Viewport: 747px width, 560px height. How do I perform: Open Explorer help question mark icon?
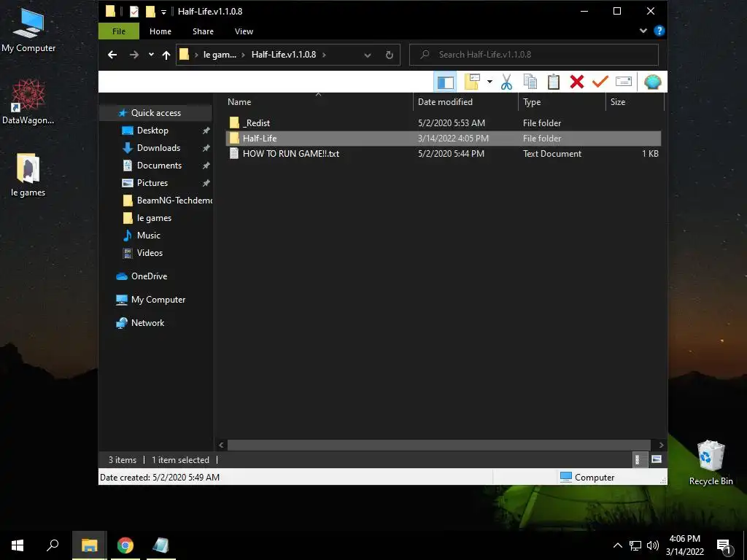click(x=659, y=31)
